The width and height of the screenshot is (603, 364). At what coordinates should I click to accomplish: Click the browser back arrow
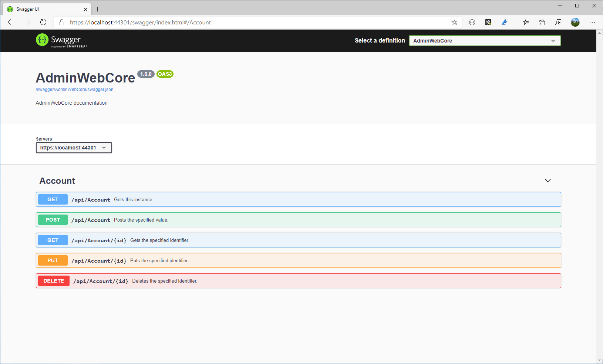(x=11, y=22)
